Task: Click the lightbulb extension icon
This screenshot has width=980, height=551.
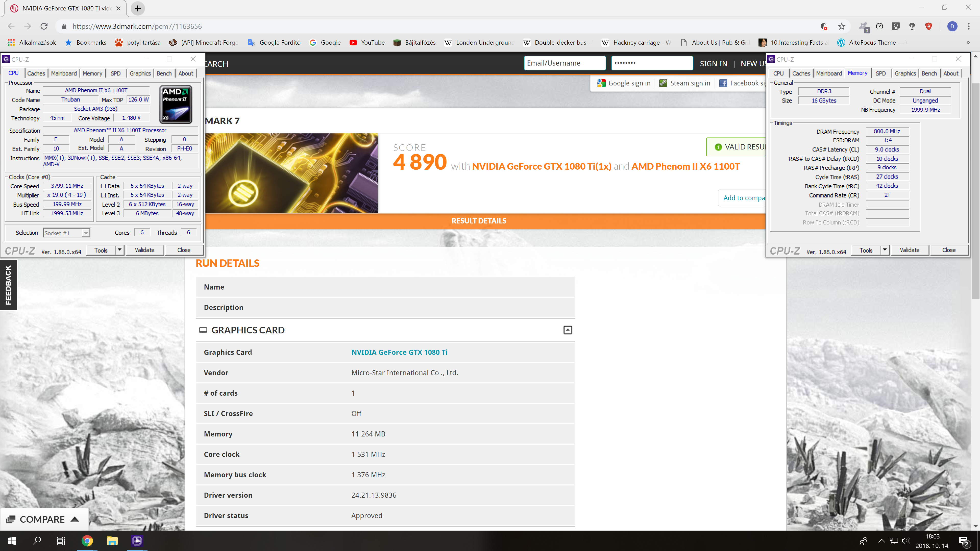Action: [912, 26]
